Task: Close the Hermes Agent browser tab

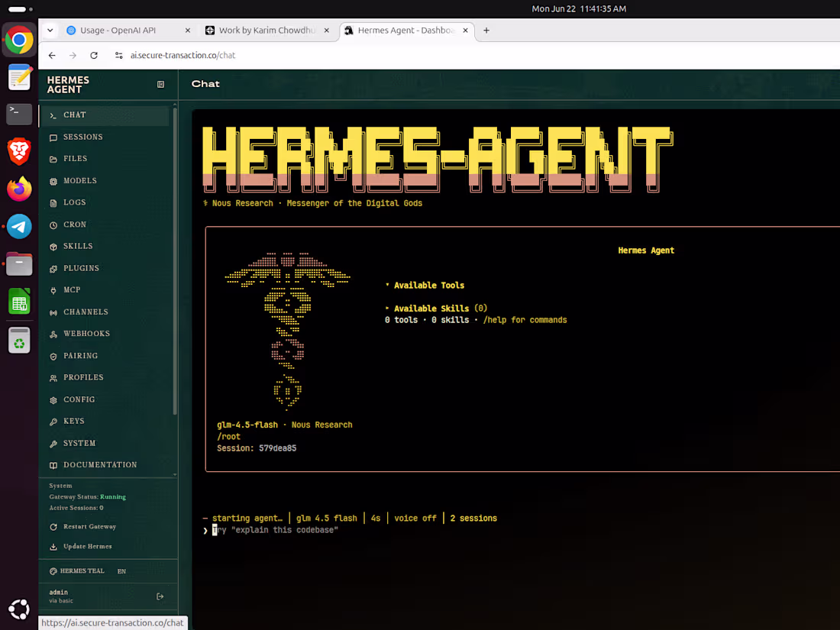Action: [466, 31]
